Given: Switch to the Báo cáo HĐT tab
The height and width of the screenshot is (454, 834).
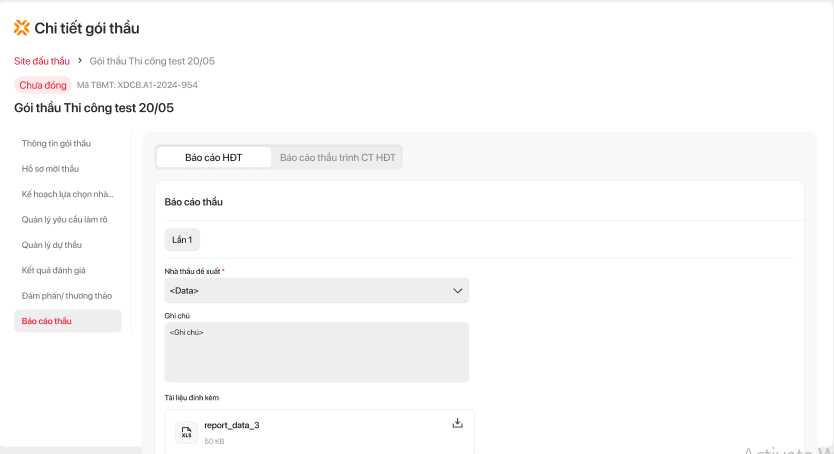Looking at the screenshot, I should pyautogui.click(x=214, y=158).
